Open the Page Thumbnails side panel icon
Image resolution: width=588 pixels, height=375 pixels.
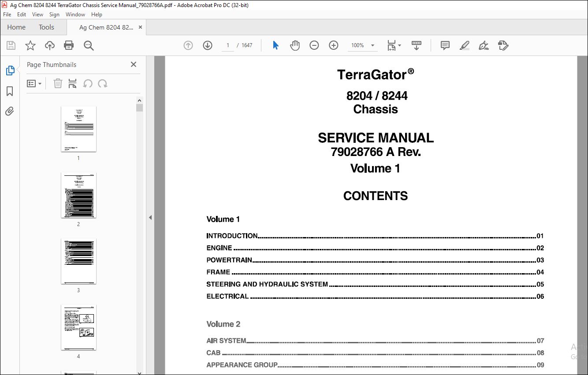tap(10, 71)
